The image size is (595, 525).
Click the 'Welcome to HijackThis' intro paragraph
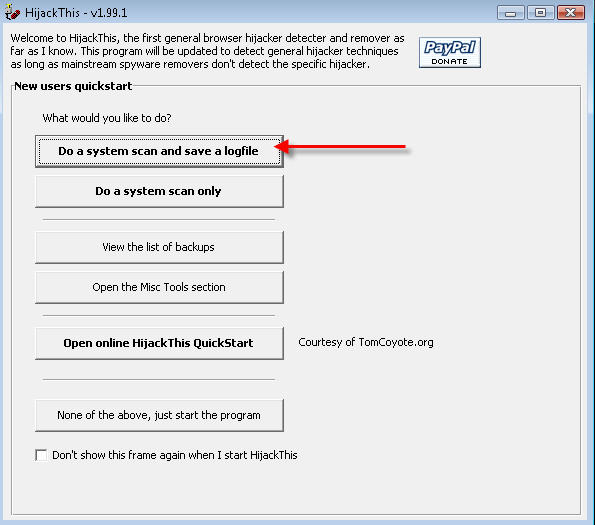coord(207,51)
